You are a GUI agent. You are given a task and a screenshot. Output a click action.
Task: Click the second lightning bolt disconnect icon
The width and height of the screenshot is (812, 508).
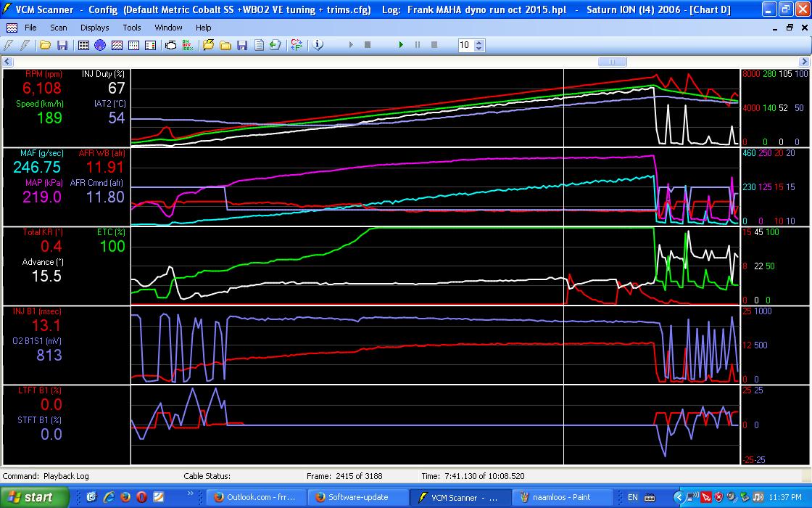click(25, 45)
